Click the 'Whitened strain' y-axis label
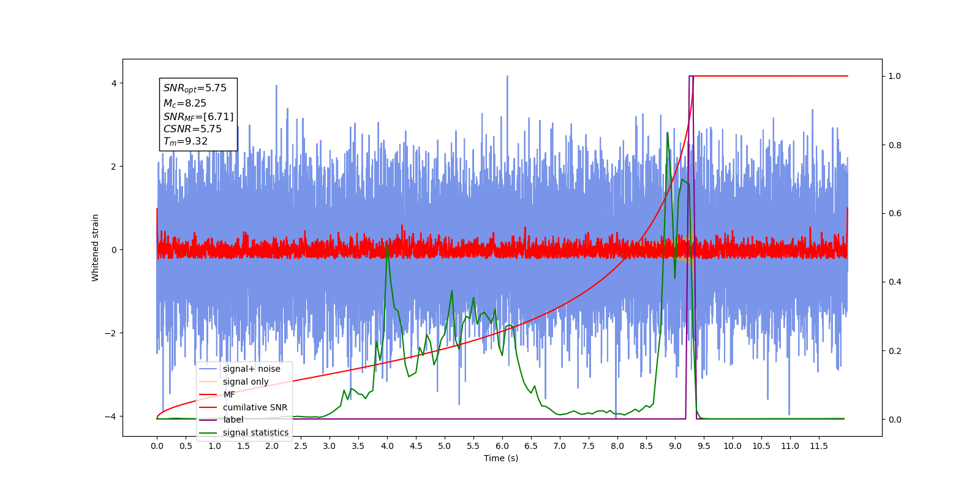This screenshot has width=980, height=490. pos(95,247)
